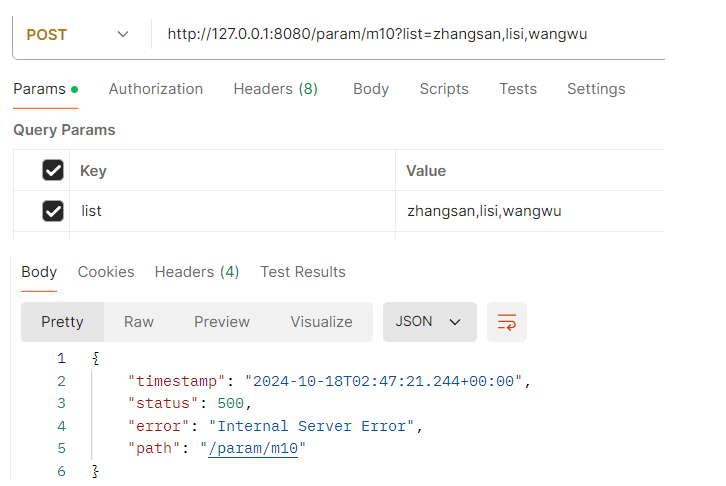Image resolution: width=726 pixels, height=486 pixels.
Task: Select the Pretty view button
Action: tap(63, 322)
